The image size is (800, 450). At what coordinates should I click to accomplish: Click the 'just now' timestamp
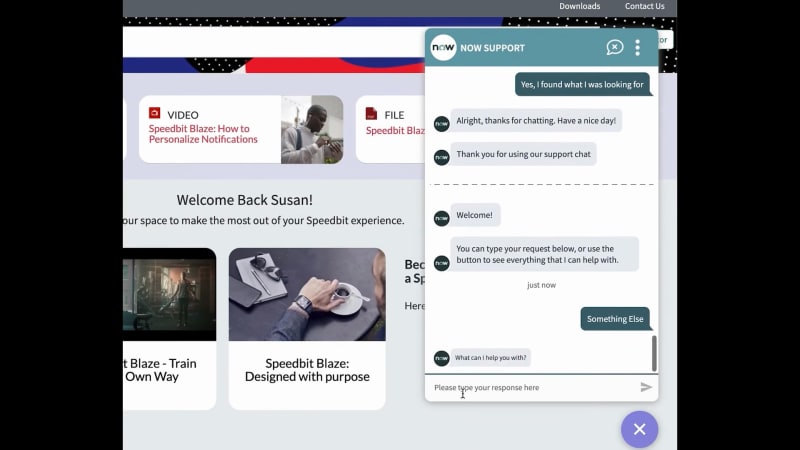[x=541, y=285]
